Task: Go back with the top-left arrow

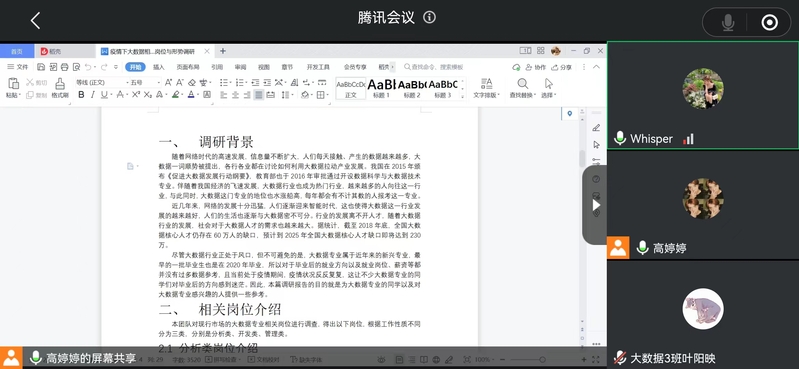Action: (35, 21)
